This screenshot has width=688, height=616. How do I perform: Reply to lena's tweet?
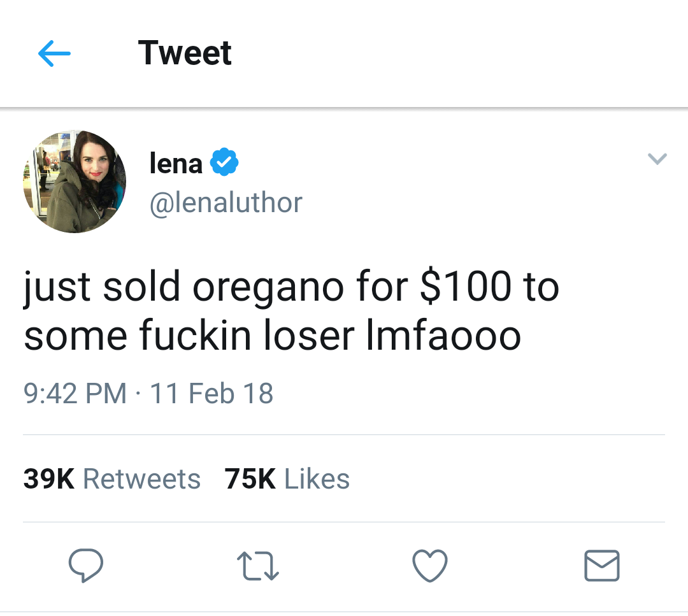86,566
